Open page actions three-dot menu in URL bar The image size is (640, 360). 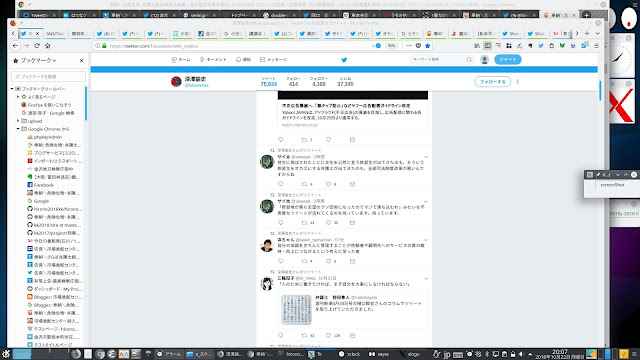click(409, 46)
